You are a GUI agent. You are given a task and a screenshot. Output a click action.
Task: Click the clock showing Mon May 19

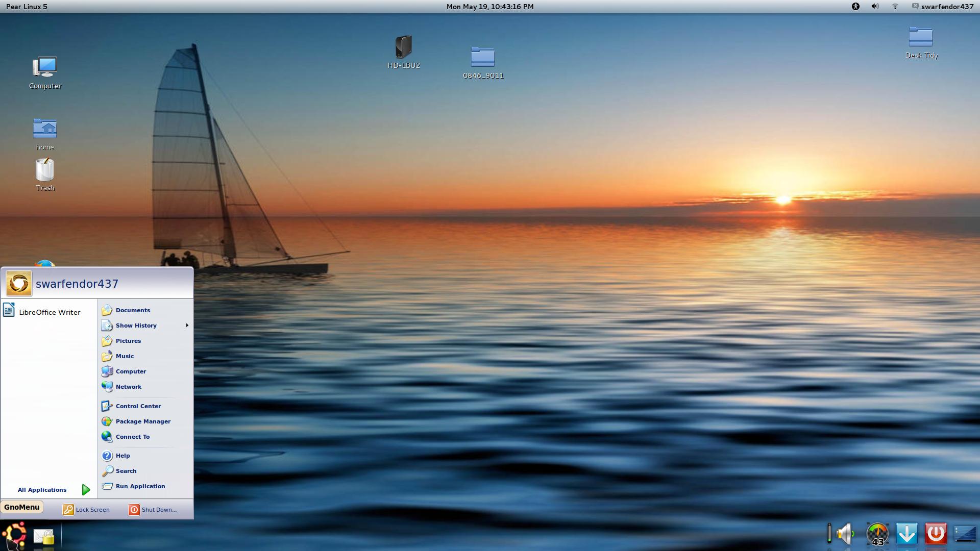(x=489, y=7)
